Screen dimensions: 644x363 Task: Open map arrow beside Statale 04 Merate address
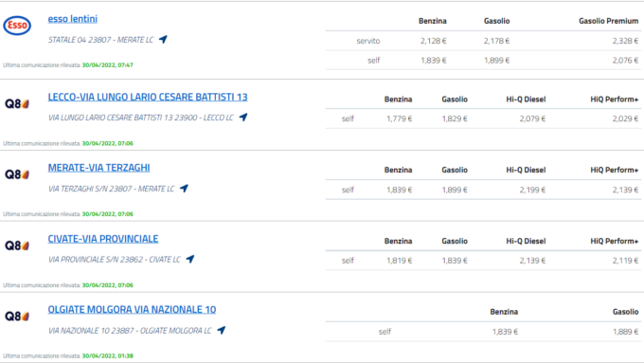point(163,40)
